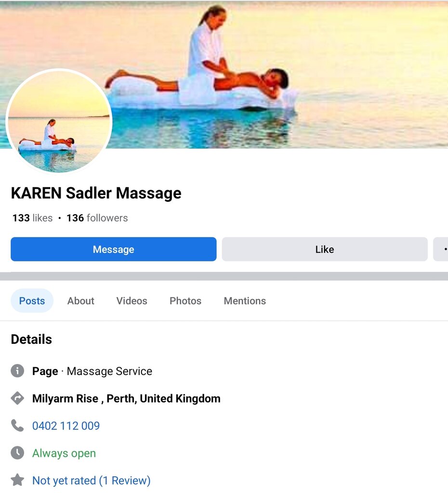View the Mentions tab
The height and width of the screenshot is (493, 448).
pyautogui.click(x=245, y=300)
